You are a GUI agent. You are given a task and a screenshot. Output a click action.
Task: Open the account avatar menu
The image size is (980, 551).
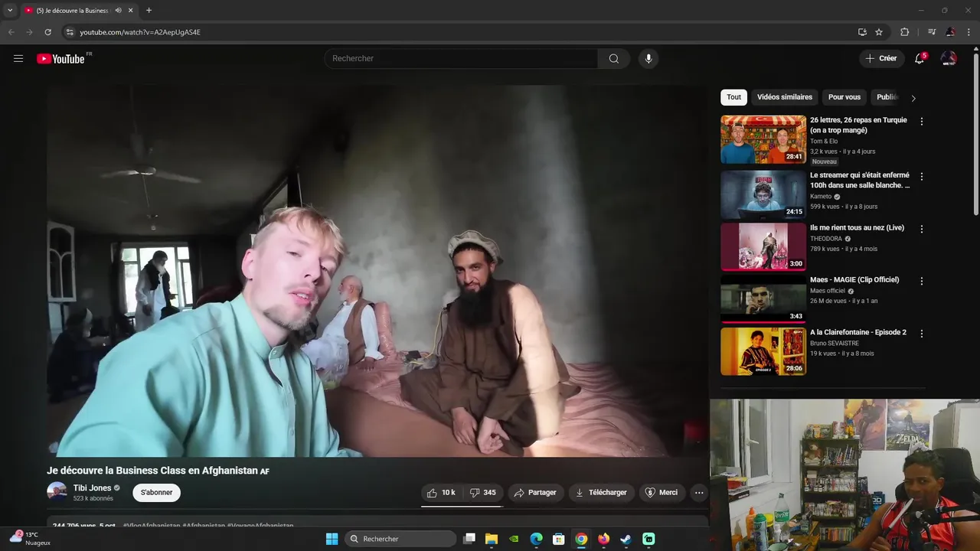click(x=949, y=58)
